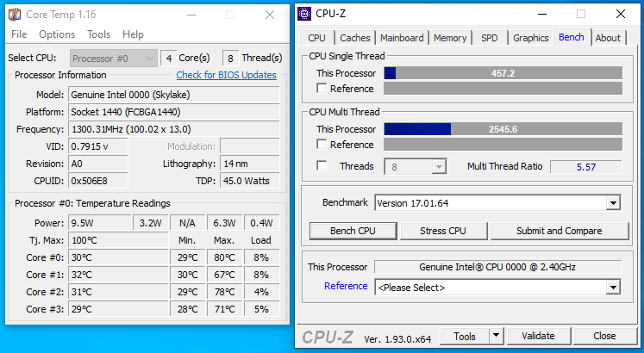This screenshot has width=644, height=353.
Task: Click the blue Reference link label
Action: (346, 287)
